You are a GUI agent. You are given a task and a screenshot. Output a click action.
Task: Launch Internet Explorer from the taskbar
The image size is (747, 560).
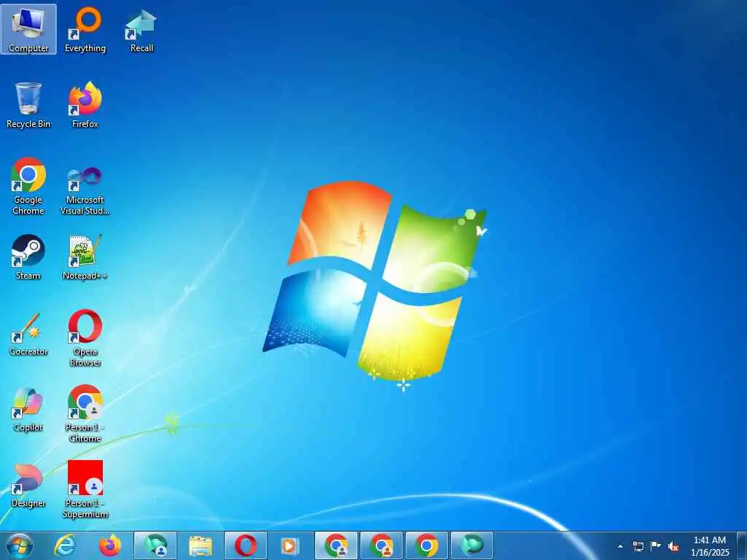65,545
